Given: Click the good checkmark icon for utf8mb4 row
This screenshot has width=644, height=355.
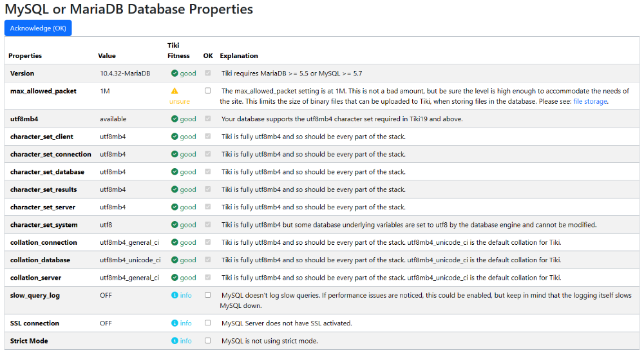Looking at the screenshot, I should (x=175, y=119).
